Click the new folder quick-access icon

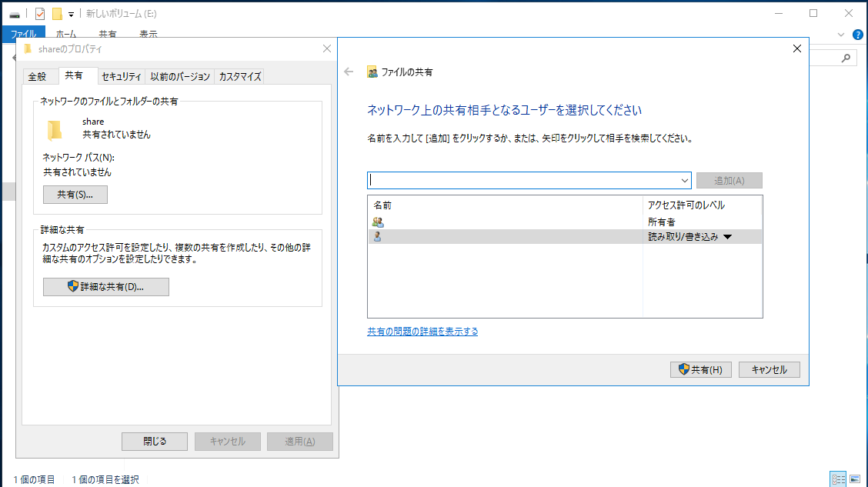coord(57,14)
